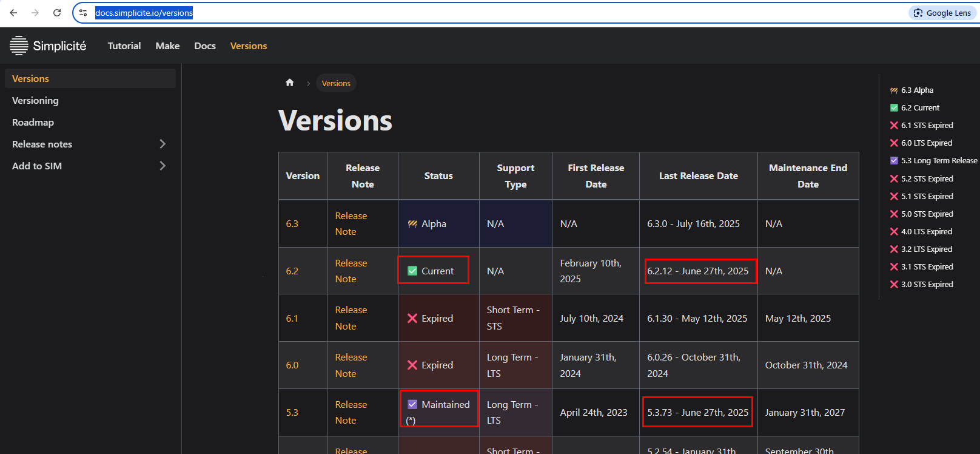Open version 6.0 link in table
980x454 pixels.
(292, 365)
